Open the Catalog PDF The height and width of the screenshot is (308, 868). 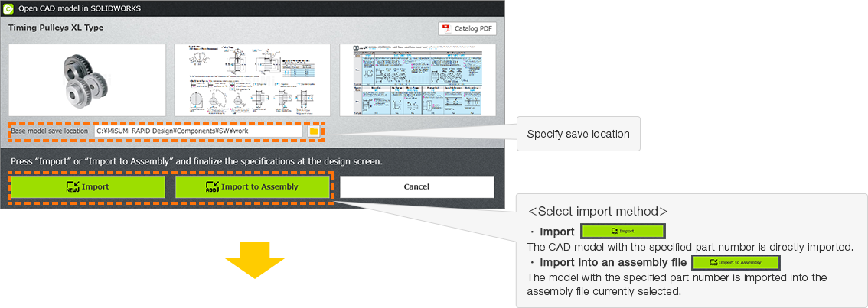coord(467,28)
